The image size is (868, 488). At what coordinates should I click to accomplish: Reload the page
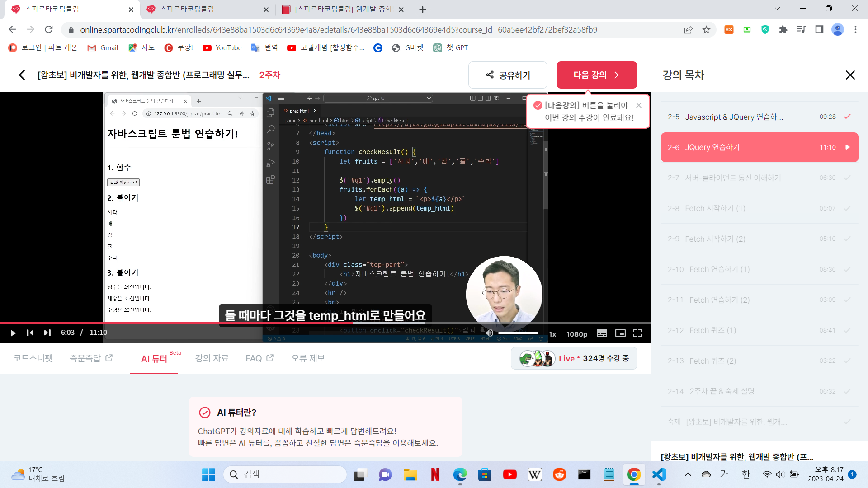49,29
